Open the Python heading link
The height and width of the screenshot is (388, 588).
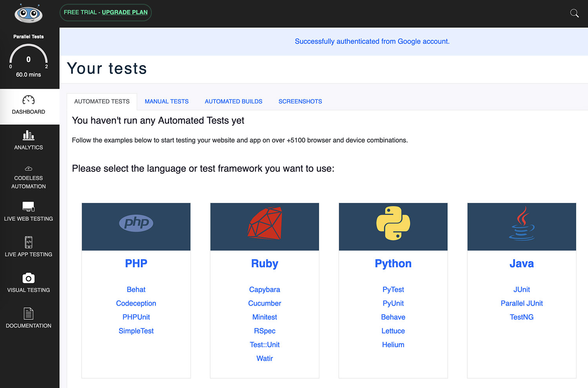[x=393, y=263]
